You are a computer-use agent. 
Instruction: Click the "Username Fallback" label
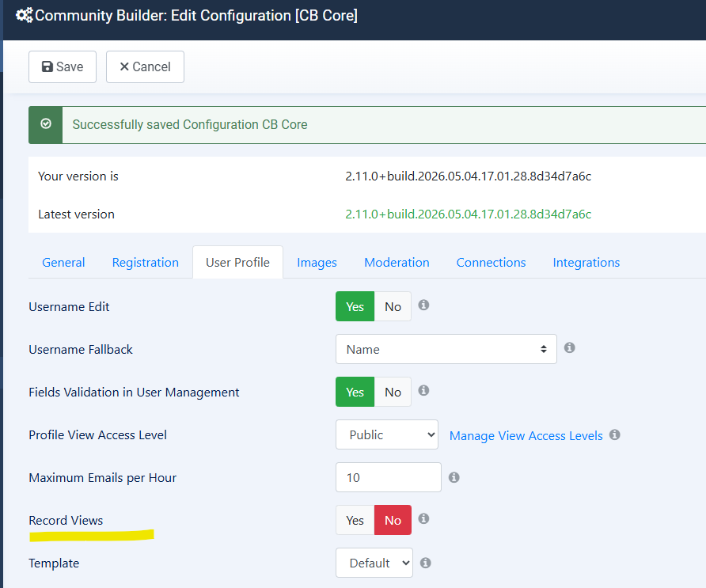tap(81, 349)
